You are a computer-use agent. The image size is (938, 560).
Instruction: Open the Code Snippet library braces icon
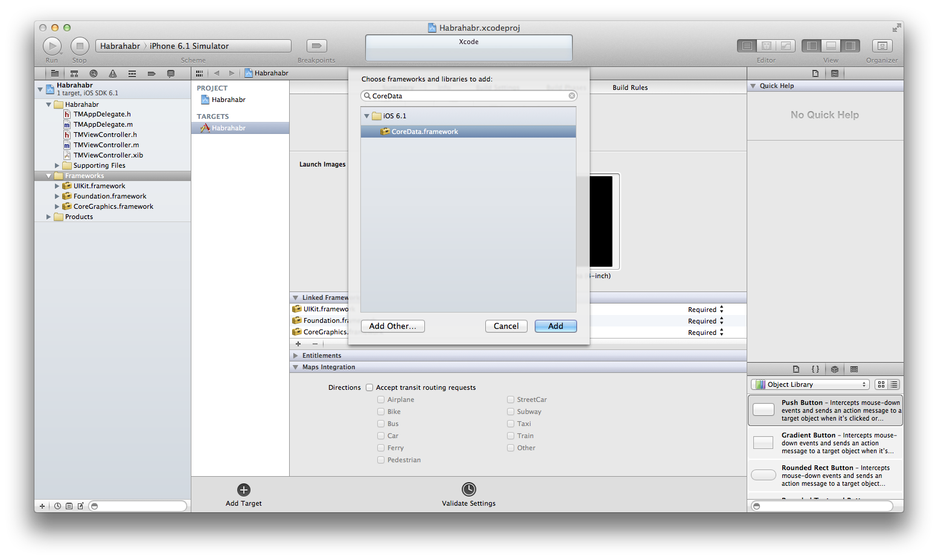pyautogui.click(x=815, y=369)
